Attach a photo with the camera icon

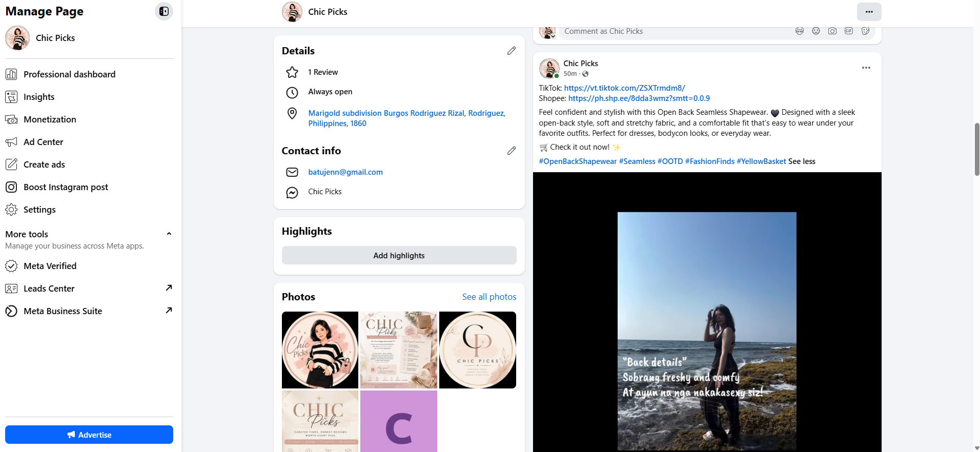pos(832,31)
